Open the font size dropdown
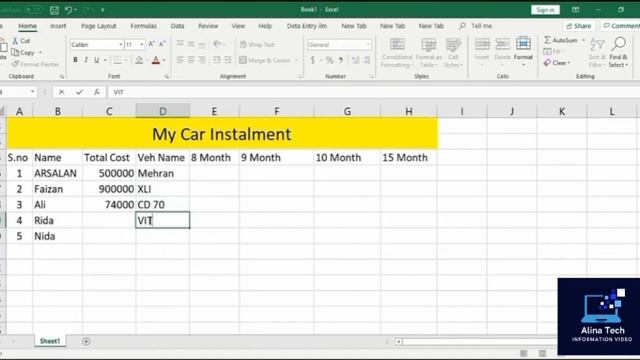The width and height of the screenshot is (640, 360). pos(142,44)
